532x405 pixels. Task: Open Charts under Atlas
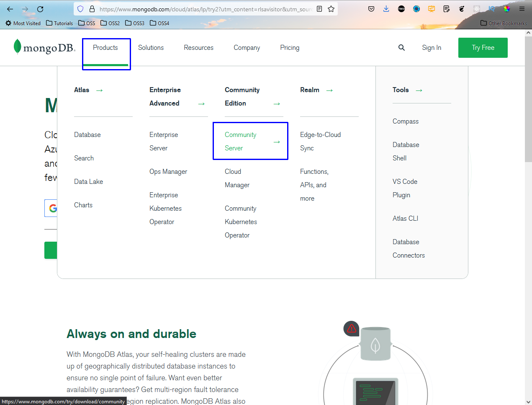83,205
